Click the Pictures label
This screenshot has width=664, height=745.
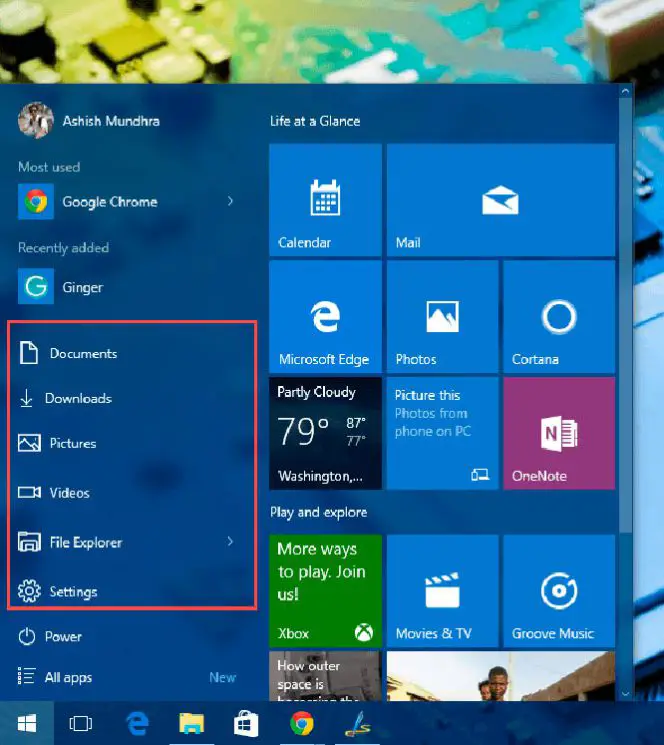pyautogui.click(x=73, y=443)
